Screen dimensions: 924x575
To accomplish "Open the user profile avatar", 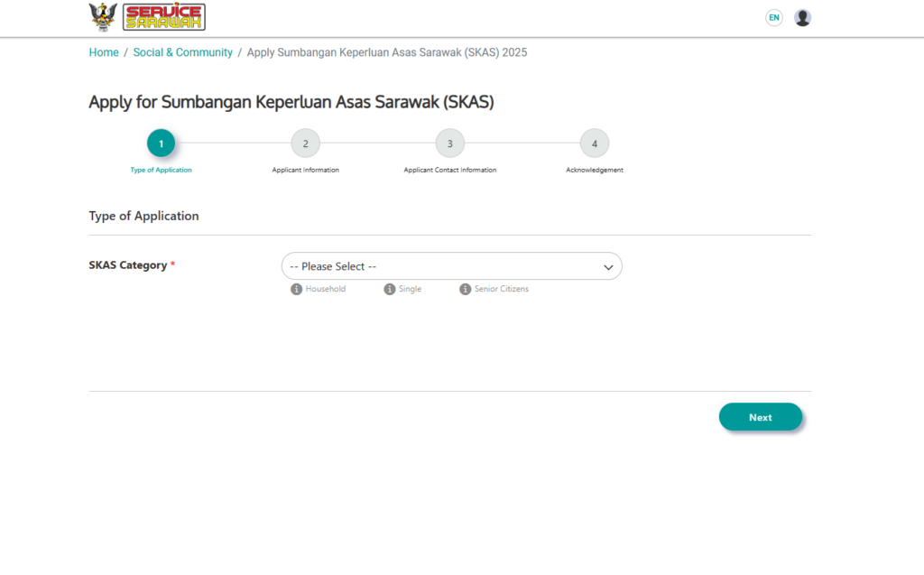I will pos(802,18).
